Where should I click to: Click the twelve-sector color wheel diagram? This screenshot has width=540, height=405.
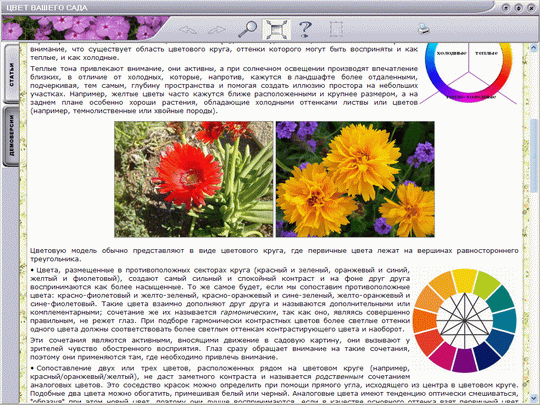click(465, 321)
